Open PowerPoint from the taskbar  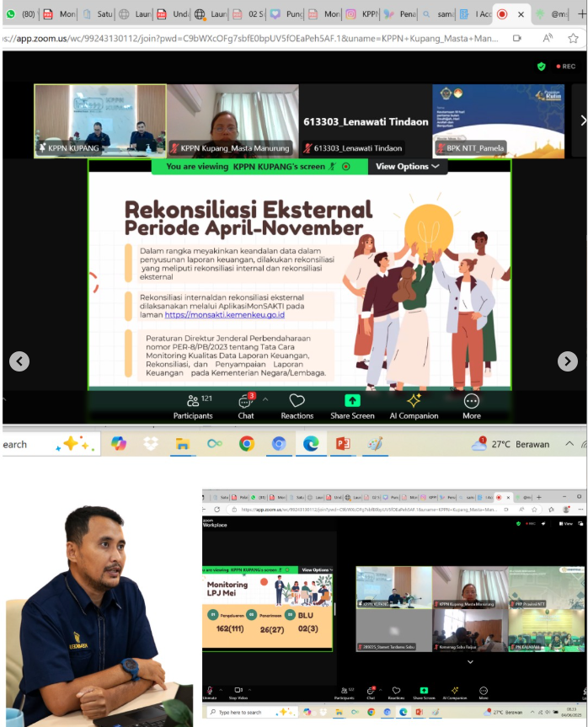pos(343,444)
